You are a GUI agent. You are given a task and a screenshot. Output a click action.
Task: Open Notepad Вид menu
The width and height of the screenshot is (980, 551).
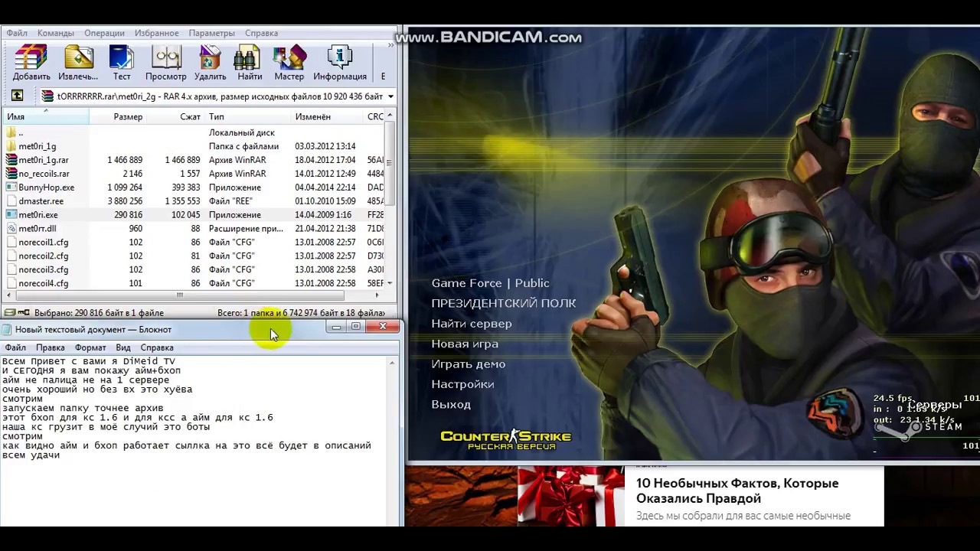(x=123, y=347)
